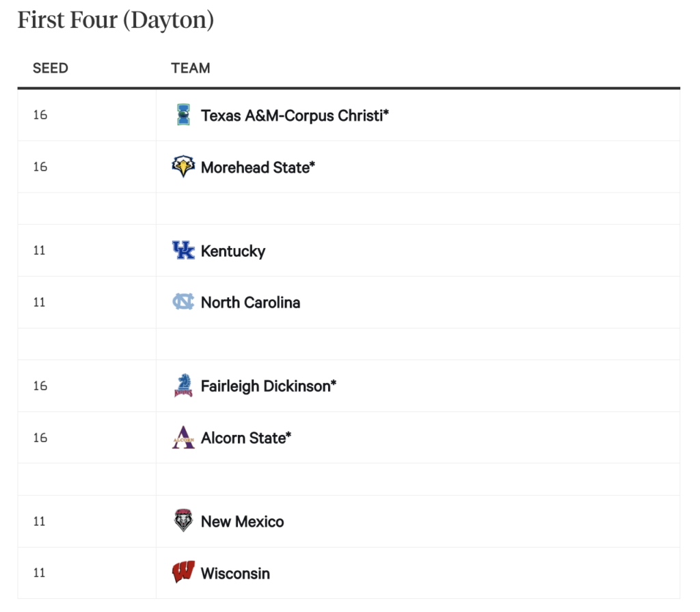Click the New Mexico Lobos logo
Viewport: 700px width, 612px height.
(x=183, y=520)
